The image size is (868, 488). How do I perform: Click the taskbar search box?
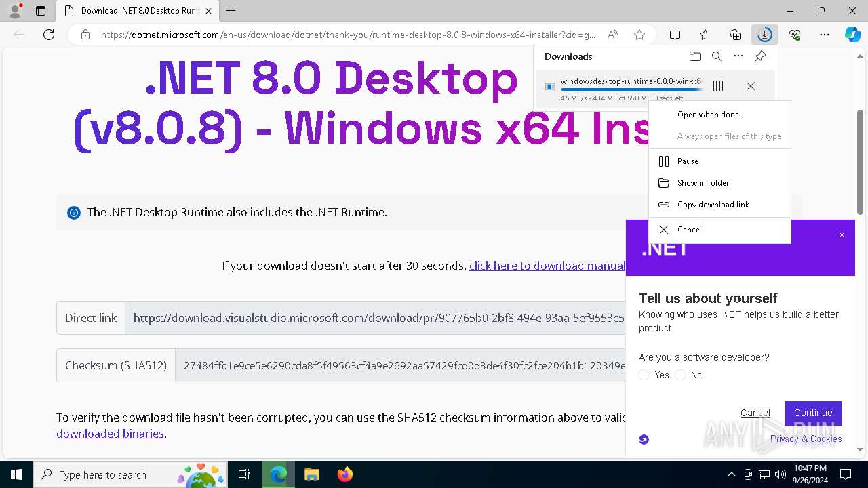[131, 474]
